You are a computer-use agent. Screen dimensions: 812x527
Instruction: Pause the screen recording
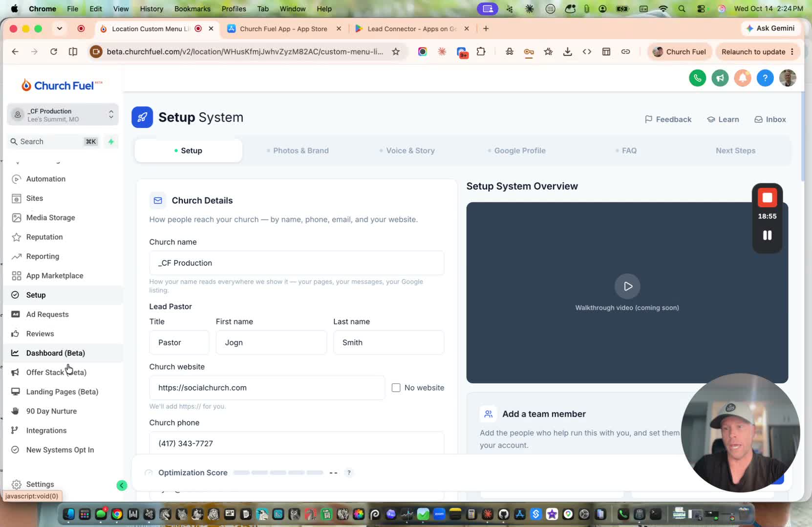pyautogui.click(x=767, y=236)
